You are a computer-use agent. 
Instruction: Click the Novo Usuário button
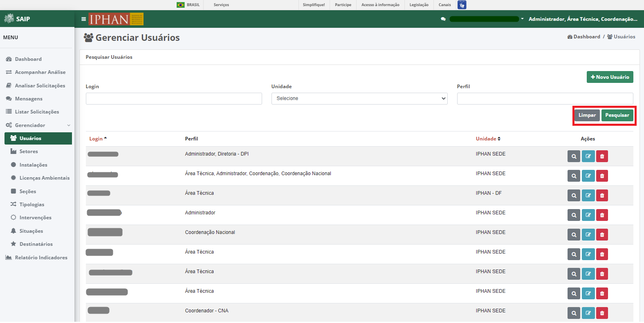click(x=610, y=77)
